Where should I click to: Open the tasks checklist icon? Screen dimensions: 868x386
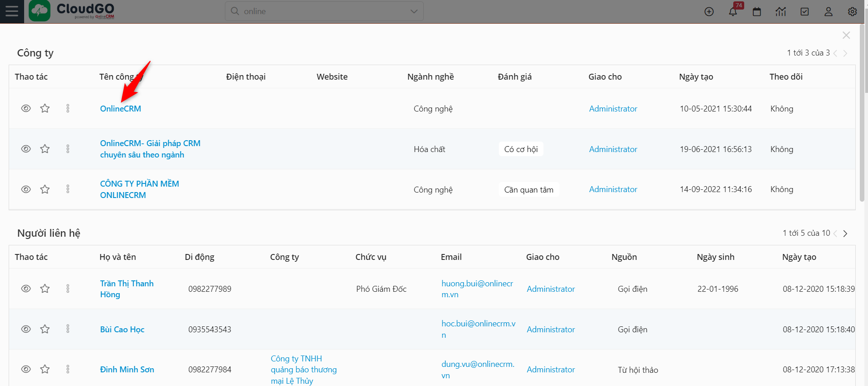click(805, 12)
